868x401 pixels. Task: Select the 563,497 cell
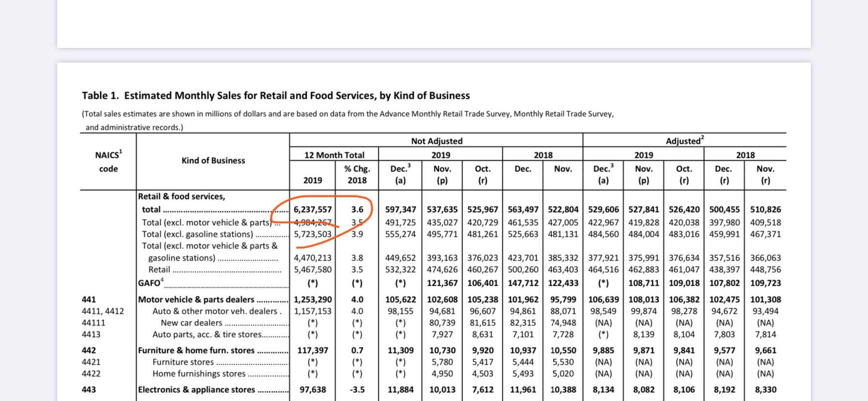click(523, 209)
